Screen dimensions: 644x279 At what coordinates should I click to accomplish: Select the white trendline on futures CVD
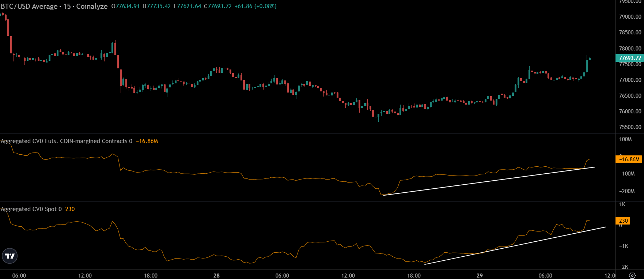pyautogui.click(x=489, y=181)
